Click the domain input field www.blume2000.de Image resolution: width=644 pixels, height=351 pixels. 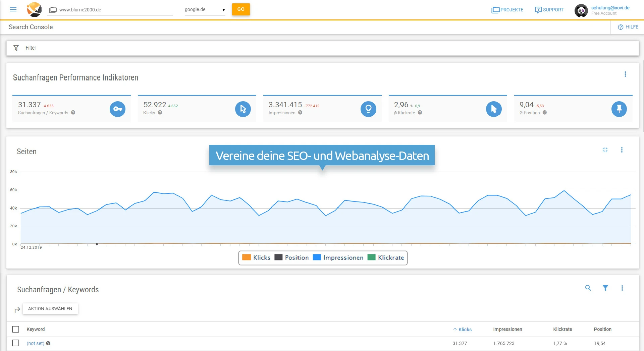[x=114, y=10]
